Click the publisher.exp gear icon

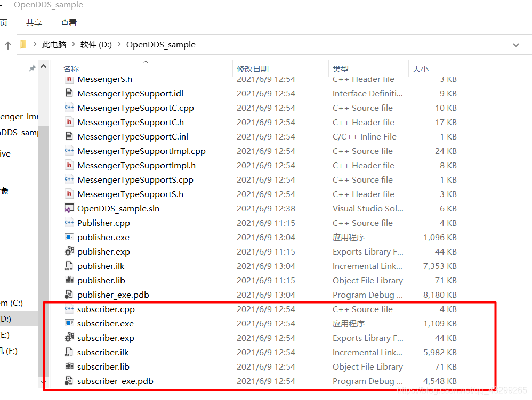click(x=69, y=251)
